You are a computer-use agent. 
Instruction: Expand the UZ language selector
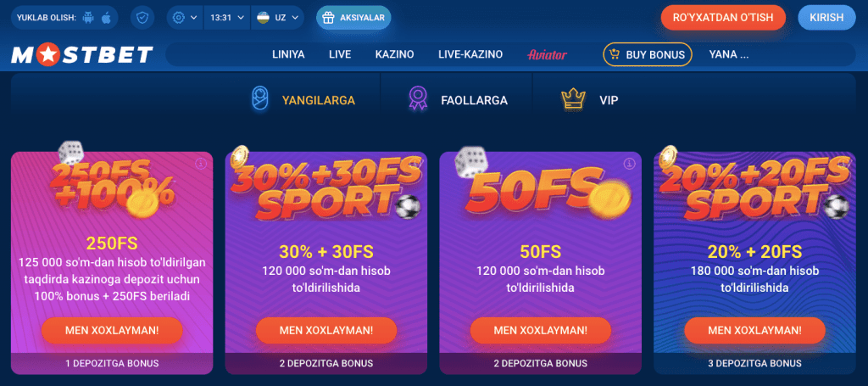[277, 18]
